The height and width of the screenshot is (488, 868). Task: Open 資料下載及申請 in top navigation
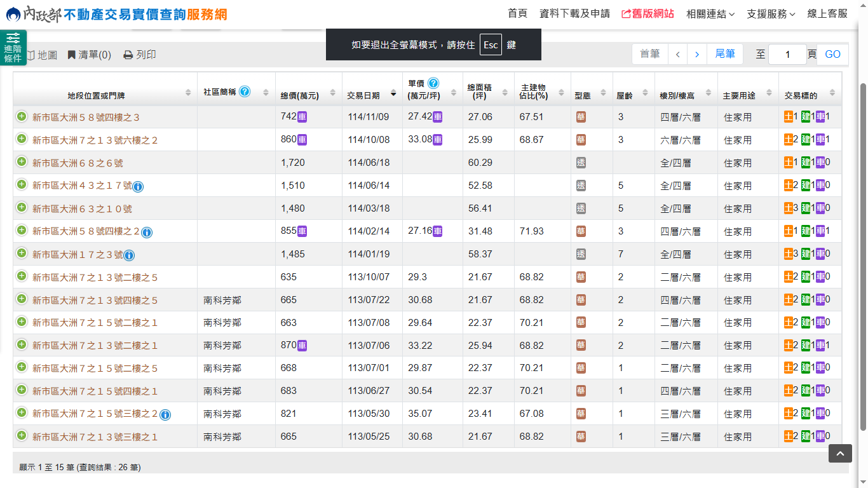(x=574, y=13)
